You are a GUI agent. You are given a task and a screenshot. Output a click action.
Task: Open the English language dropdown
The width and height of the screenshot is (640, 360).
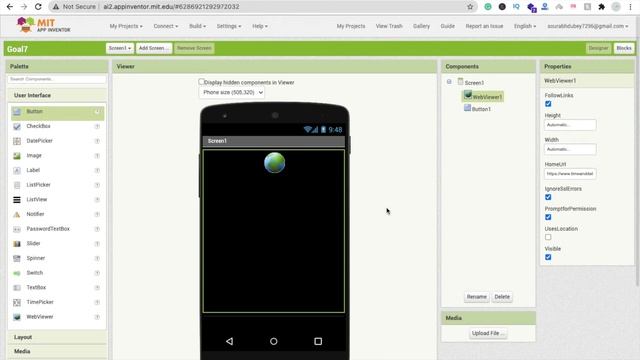click(x=525, y=26)
